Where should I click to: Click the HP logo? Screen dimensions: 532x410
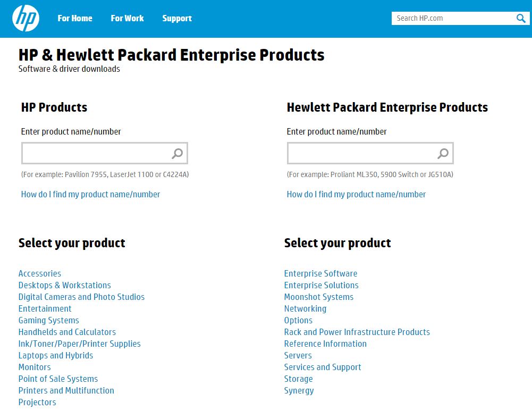click(25, 18)
